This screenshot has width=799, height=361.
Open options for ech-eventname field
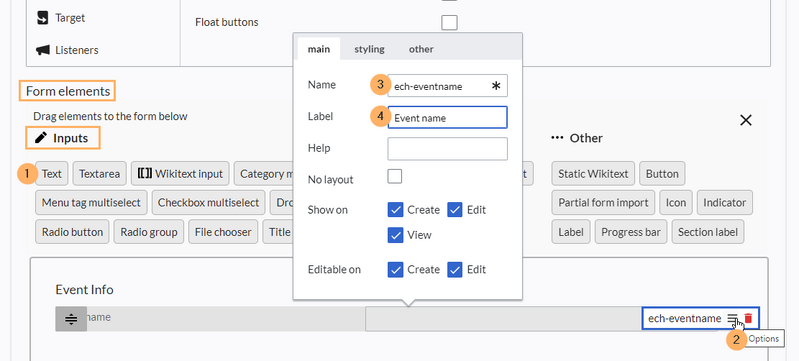[732, 319]
